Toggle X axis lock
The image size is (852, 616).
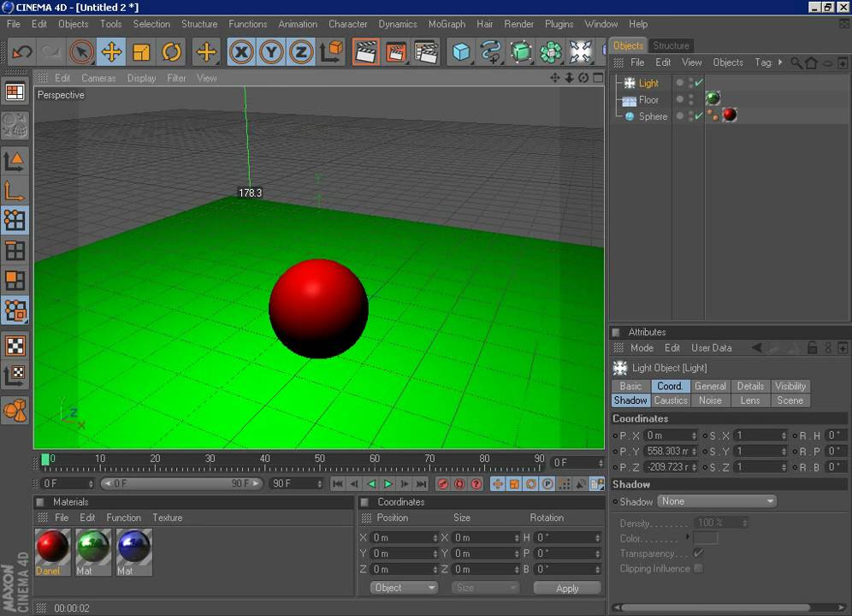coord(241,52)
